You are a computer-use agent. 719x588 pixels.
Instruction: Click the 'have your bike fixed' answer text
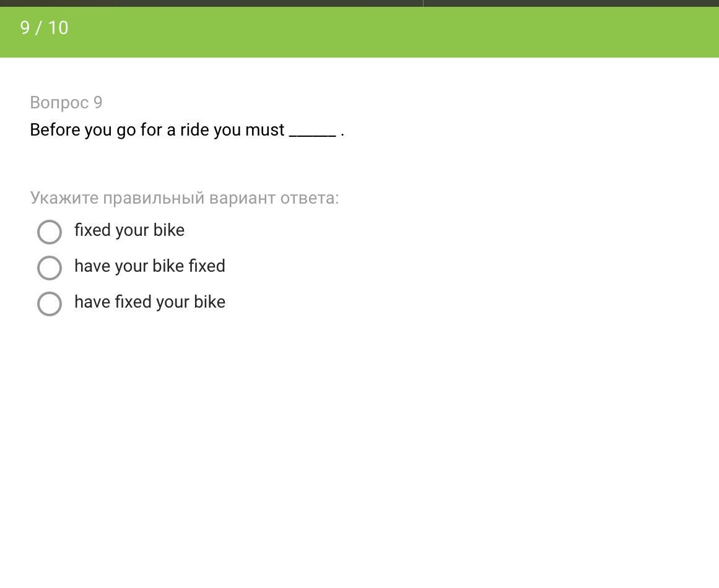(x=149, y=266)
